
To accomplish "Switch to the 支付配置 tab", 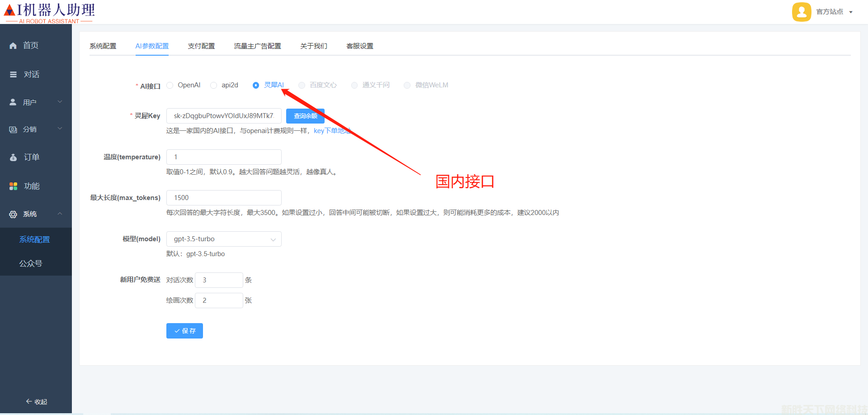I will pos(201,46).
